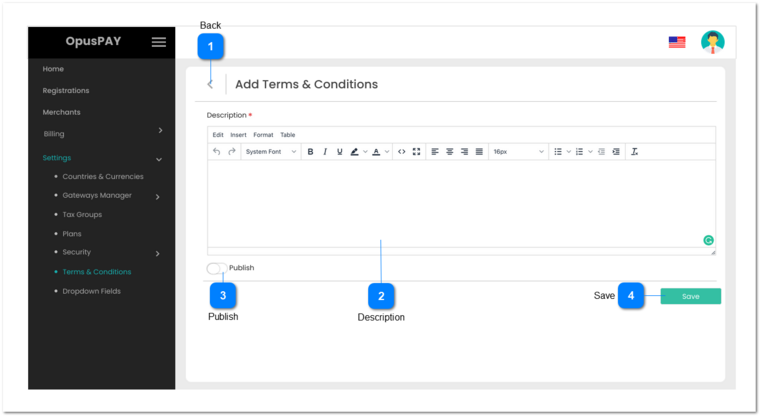761x417 pixels.
Task: Toggle bold formatting
Action: click(x=310, y=151)
